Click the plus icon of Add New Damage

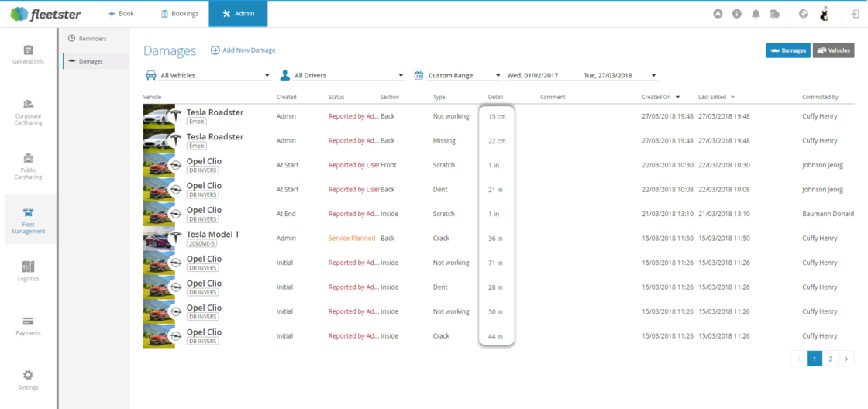click(x=215, y=50)
